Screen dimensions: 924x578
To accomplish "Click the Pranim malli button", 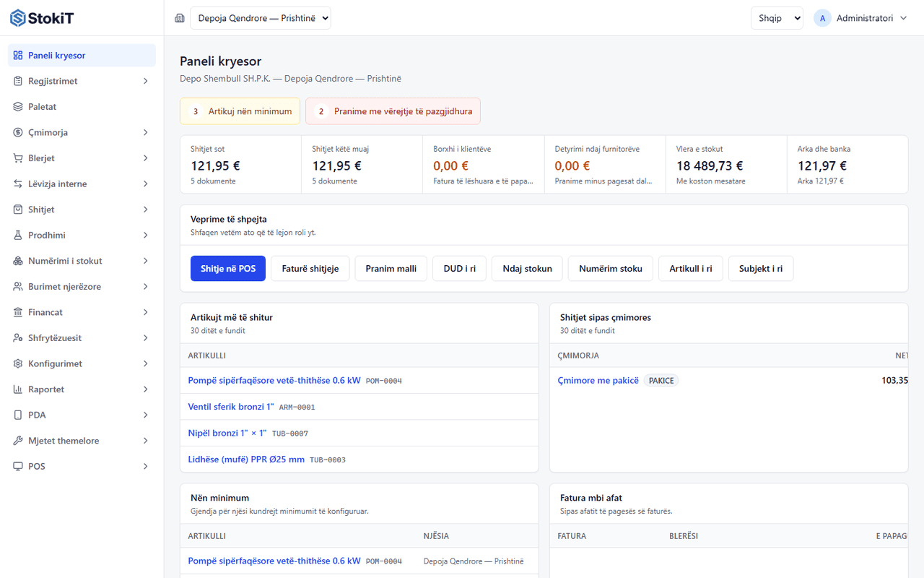I will tap(391, 268).
